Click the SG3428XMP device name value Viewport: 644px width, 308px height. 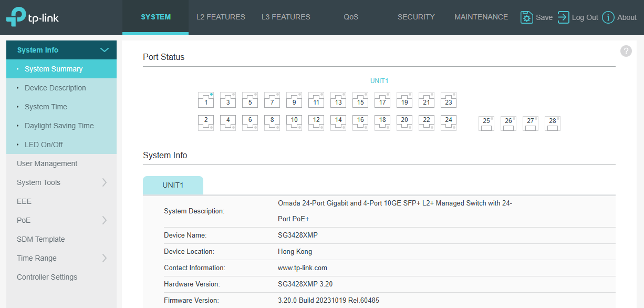pos(298,235)
